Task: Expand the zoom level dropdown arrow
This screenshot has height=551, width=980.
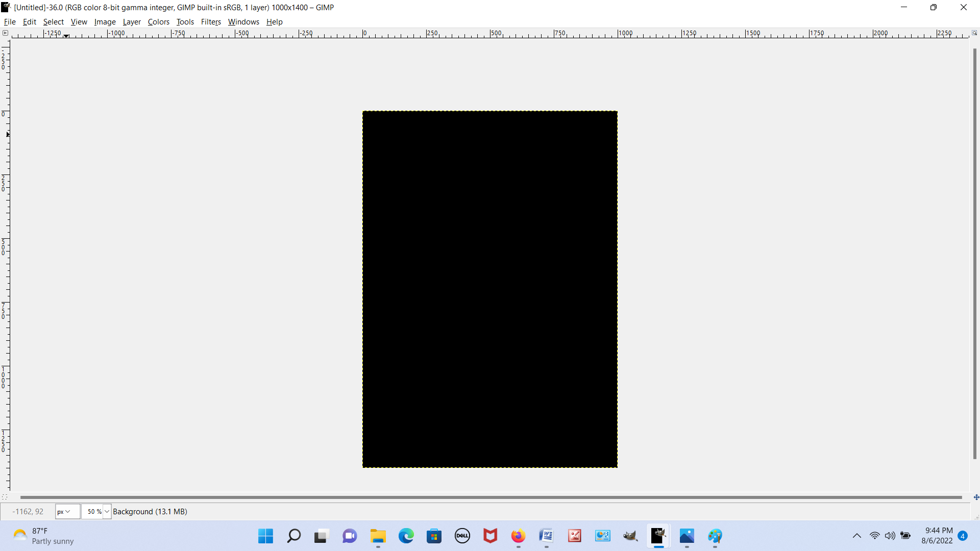Action: click(x=107, y=512)
